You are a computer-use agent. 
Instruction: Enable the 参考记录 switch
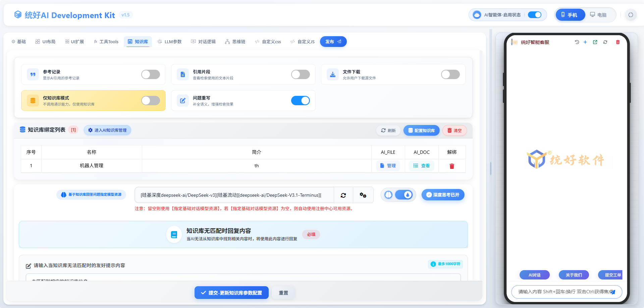pyautogui.click(x=151, y=74)
